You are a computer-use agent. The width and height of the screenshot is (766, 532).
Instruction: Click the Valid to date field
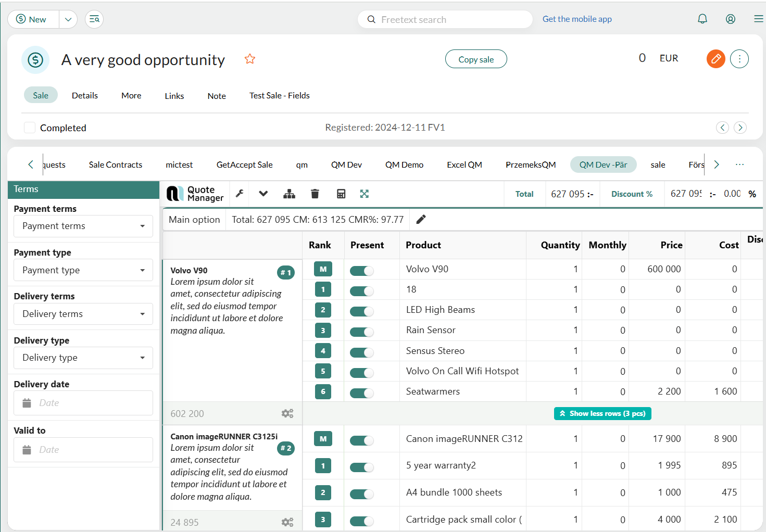pyautogui.click(x=83, y=450)
